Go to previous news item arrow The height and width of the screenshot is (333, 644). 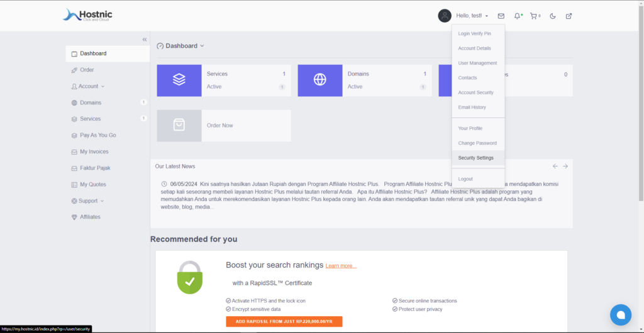click(x=555, y=166)
